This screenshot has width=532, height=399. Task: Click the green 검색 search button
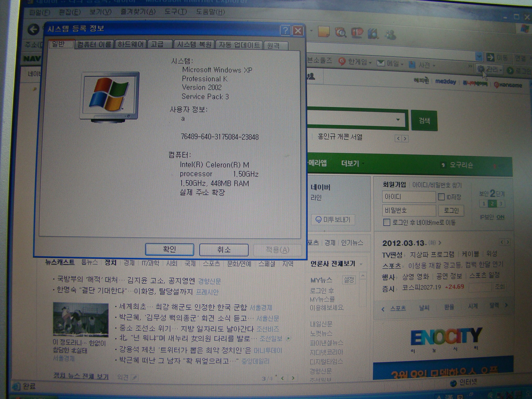[424, 121]
